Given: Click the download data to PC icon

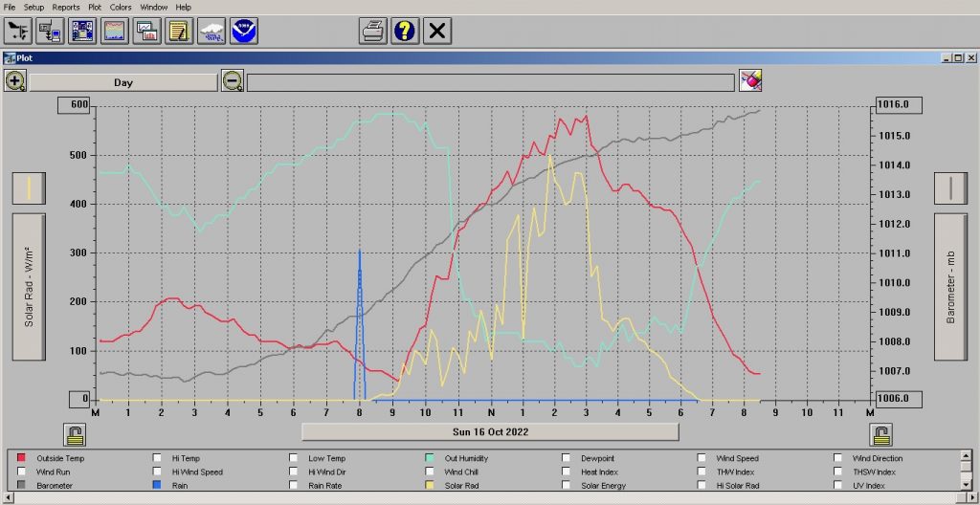Looking at the screenshot, I should (x=50, y=31).
